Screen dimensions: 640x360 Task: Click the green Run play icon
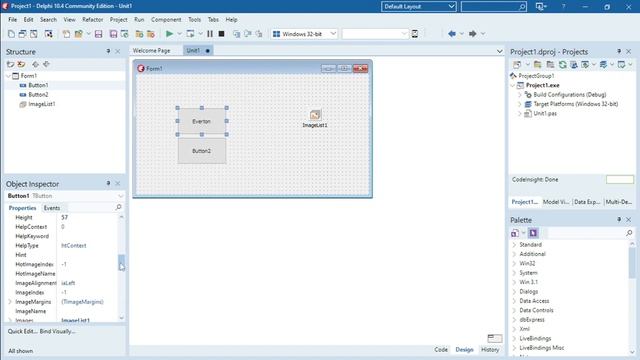pos(169,34)
